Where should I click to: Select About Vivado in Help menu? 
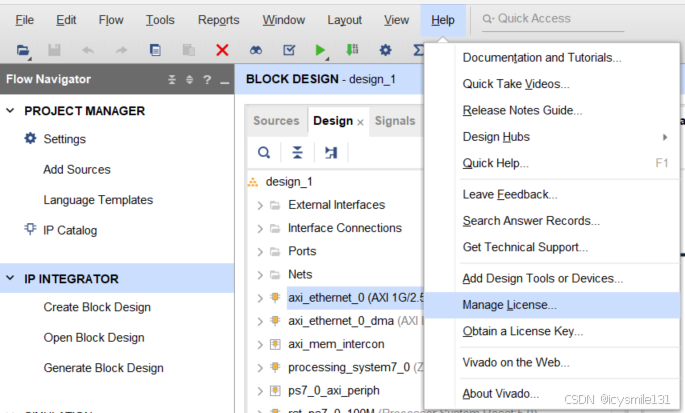(552, 394)
